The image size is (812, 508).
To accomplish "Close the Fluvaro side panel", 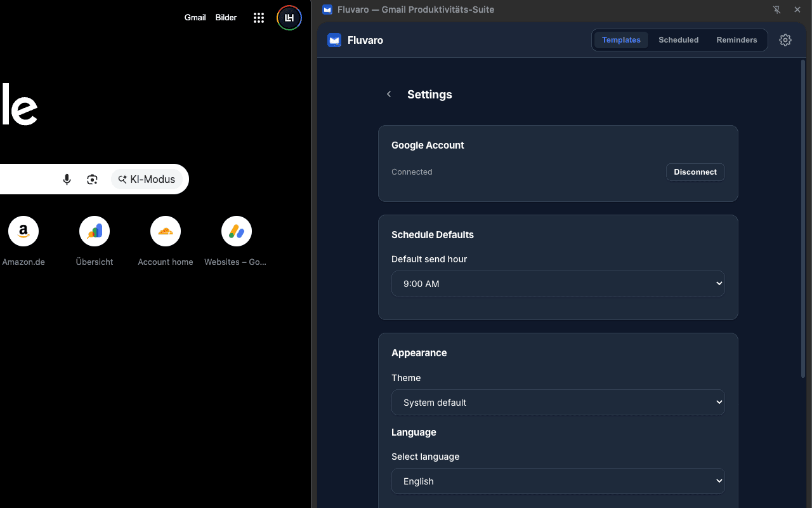I will click(797, 10).
